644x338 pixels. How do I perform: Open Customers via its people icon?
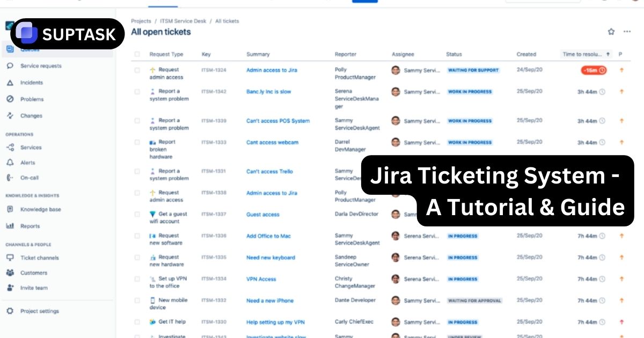coord(10,273)
